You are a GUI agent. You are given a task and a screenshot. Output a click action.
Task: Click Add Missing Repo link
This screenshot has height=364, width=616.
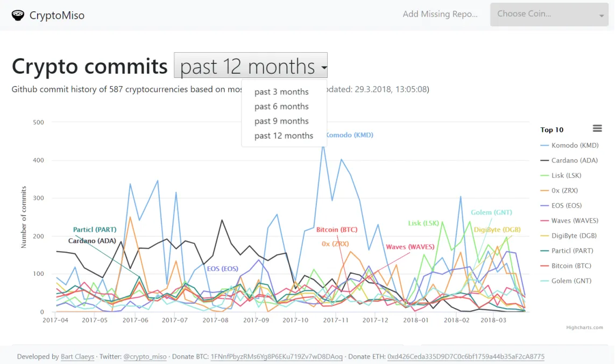(440, 14)
